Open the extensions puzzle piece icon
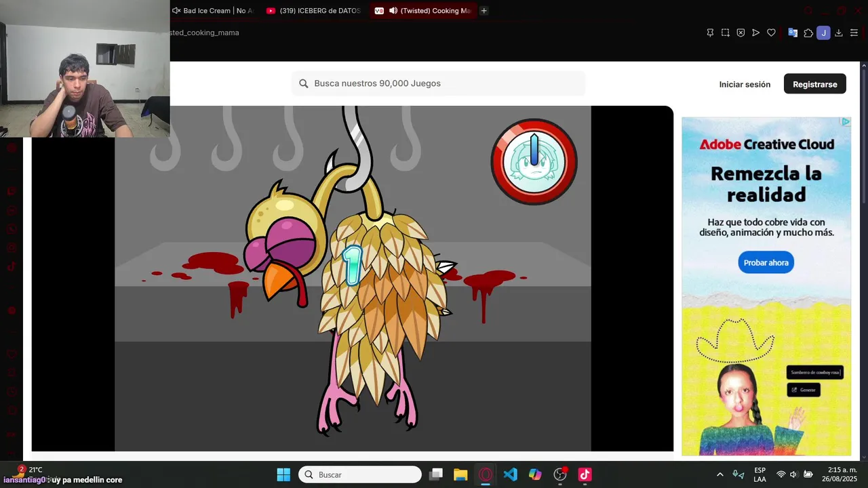The height and width of the screenshot is (488, 868). pyautogui.click(x=808, y=33)
